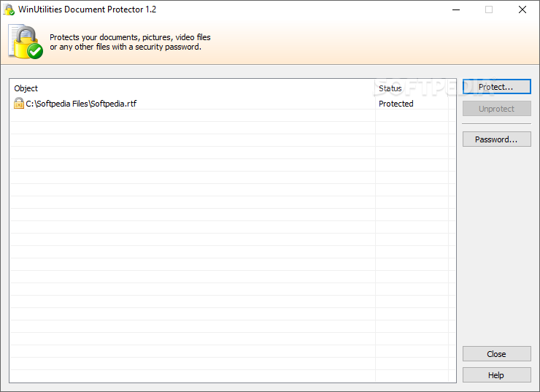Image resolution: width=540 pixels, height=392 pixels.
Task: Open the Password... dialog
Action: point(497,139)
